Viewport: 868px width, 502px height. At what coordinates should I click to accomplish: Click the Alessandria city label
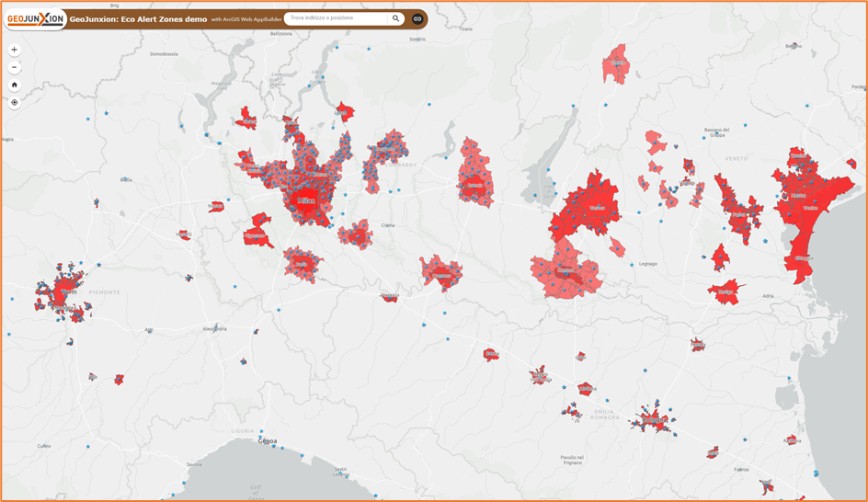tap(214, 328)
